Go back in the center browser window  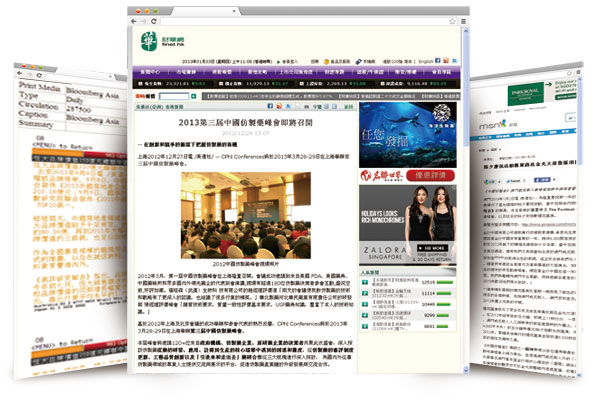tap(134, 21)
